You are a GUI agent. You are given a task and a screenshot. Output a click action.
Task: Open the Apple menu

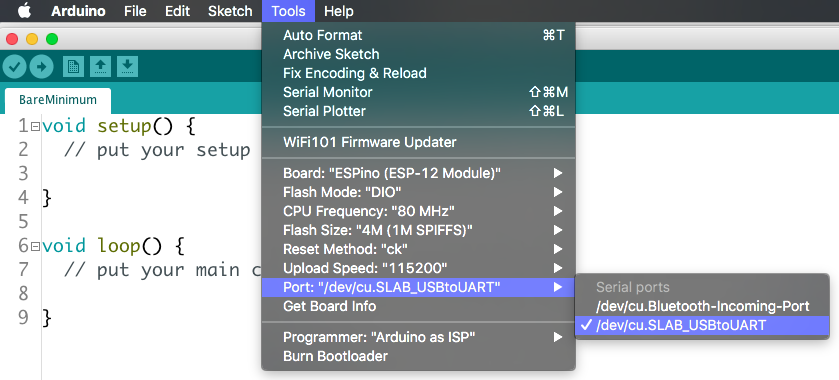pos(25,11)
